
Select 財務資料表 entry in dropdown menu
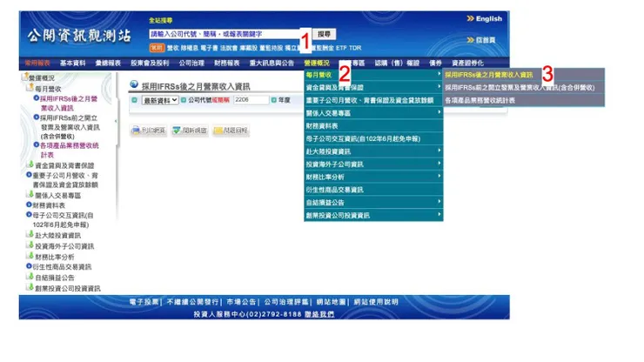(373, 125)
